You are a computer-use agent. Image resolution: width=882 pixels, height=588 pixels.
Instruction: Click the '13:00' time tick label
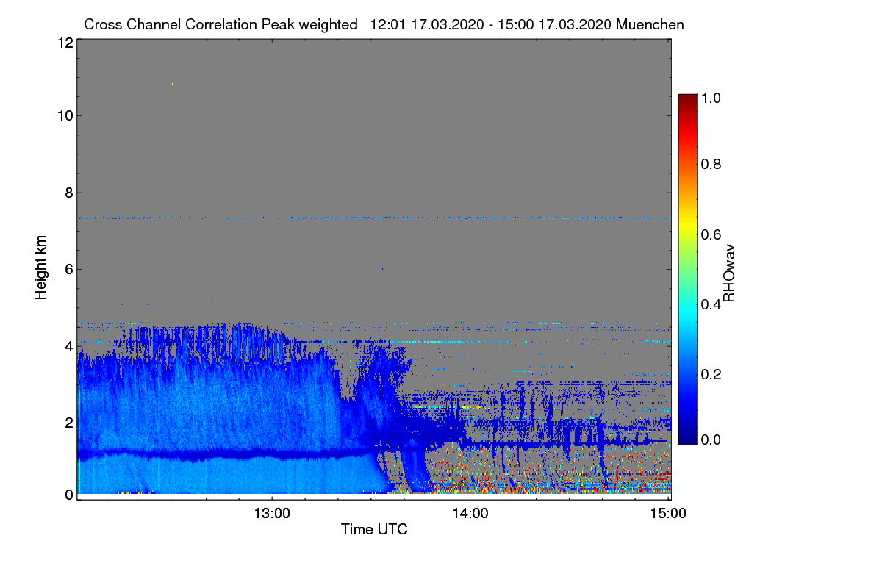point(272,514)
